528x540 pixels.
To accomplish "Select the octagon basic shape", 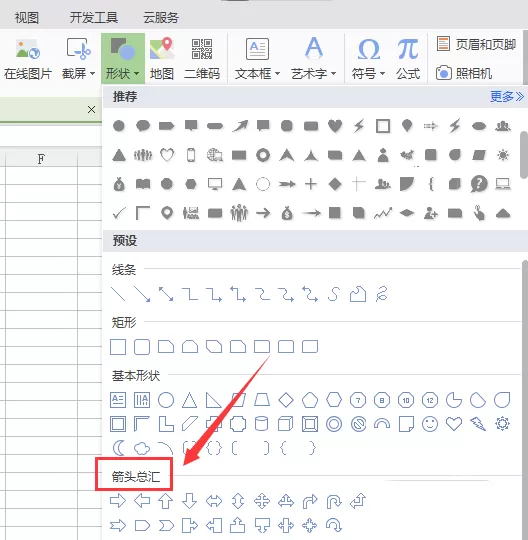I will pos(382,400).
